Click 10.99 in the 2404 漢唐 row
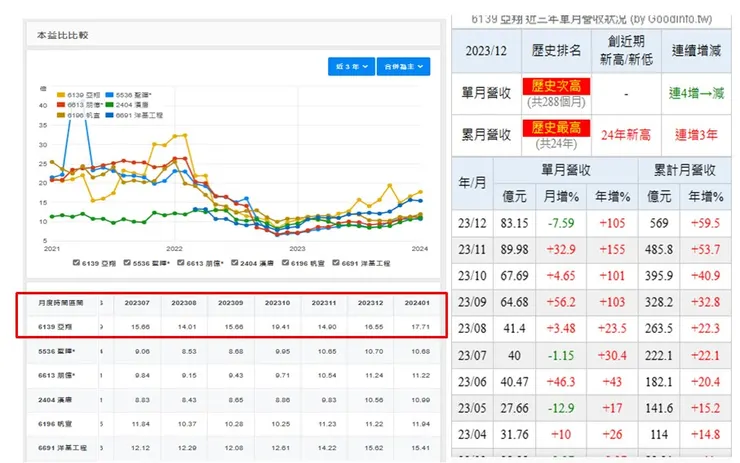 tap(420, 400)
